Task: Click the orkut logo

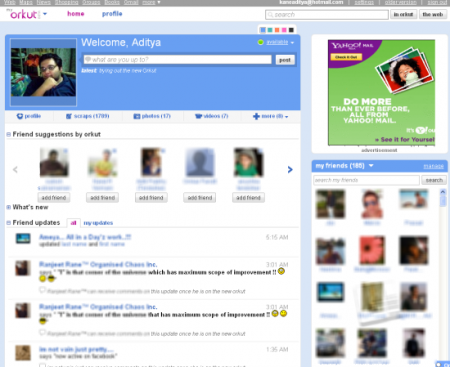Action: (23, 14)
